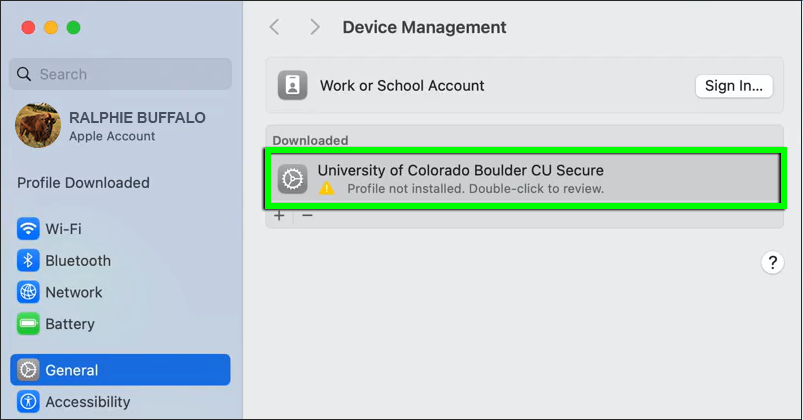Viewport: 803px width, 420px height.
Task: Click the Network globe icon
Action: (28, 293)
